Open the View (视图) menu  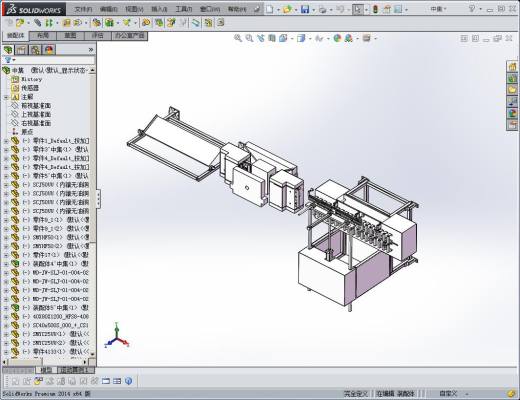(134, 9)
